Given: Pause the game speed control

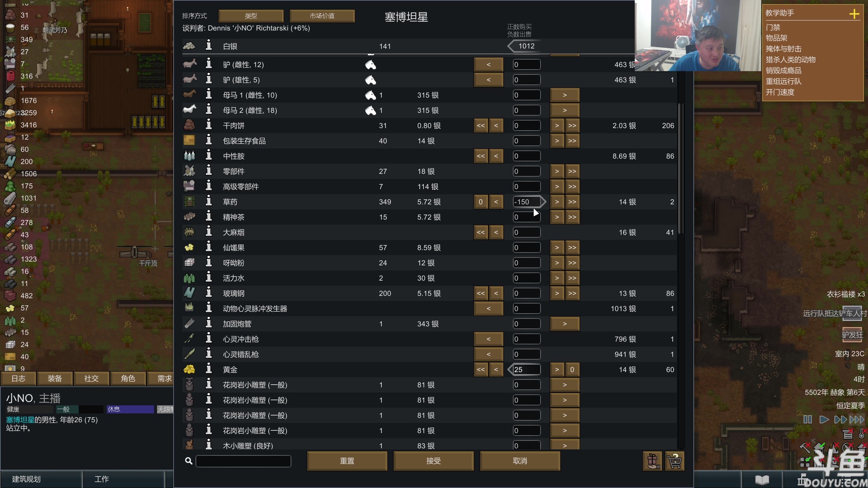Looking at the screenshot, I should (807, 420).
